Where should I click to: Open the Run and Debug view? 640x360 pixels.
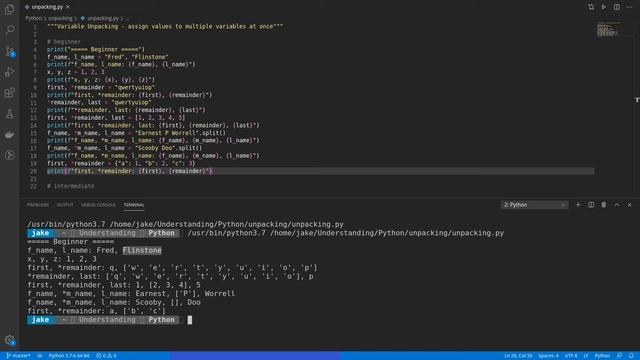tap(9, 72)
